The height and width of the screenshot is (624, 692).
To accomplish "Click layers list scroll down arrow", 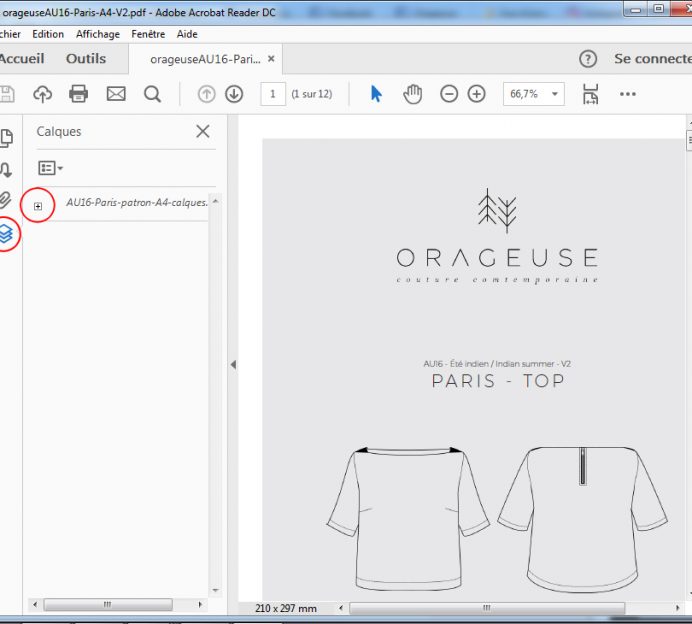I will [x=215, y=590].
